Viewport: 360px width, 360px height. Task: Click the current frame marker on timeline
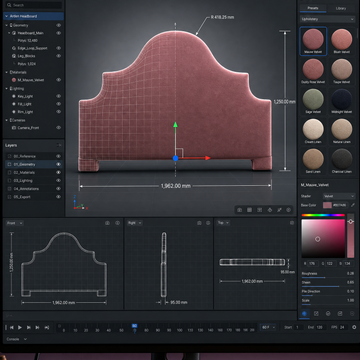135,326
